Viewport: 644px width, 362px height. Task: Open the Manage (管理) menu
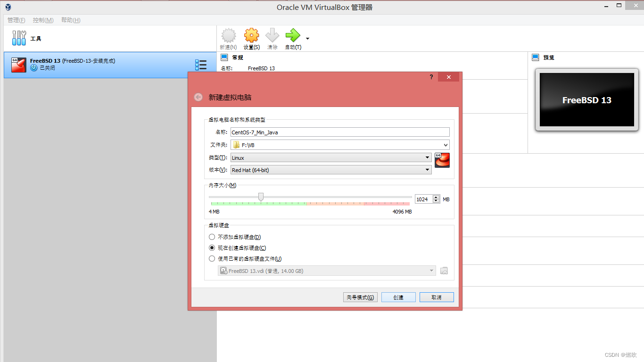click(16, 20)
